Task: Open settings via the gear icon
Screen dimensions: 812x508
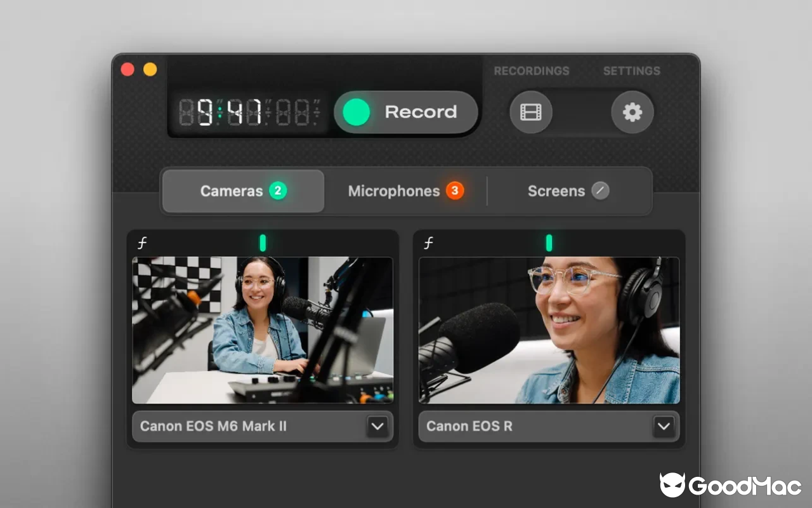Action: [632, 112]
